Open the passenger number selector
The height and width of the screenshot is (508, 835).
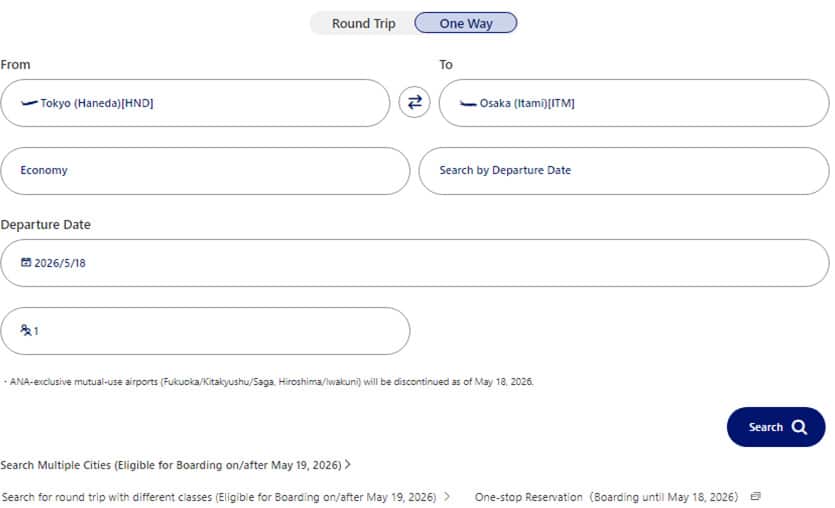coord(205,331)
